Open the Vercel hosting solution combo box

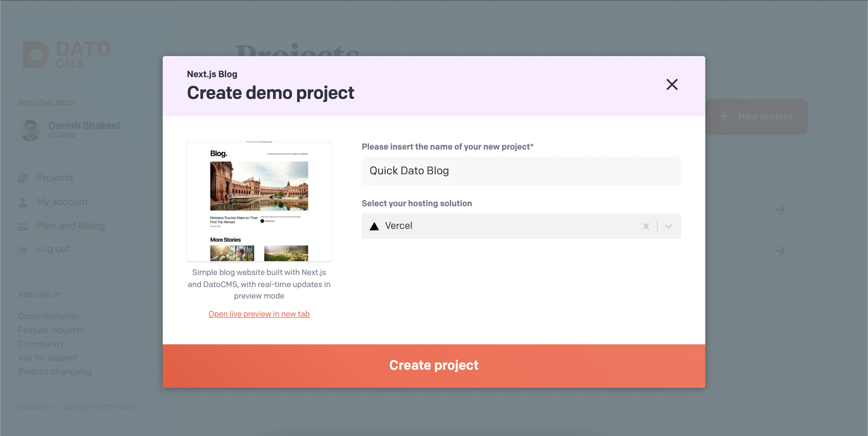click(x=521, y=226)
